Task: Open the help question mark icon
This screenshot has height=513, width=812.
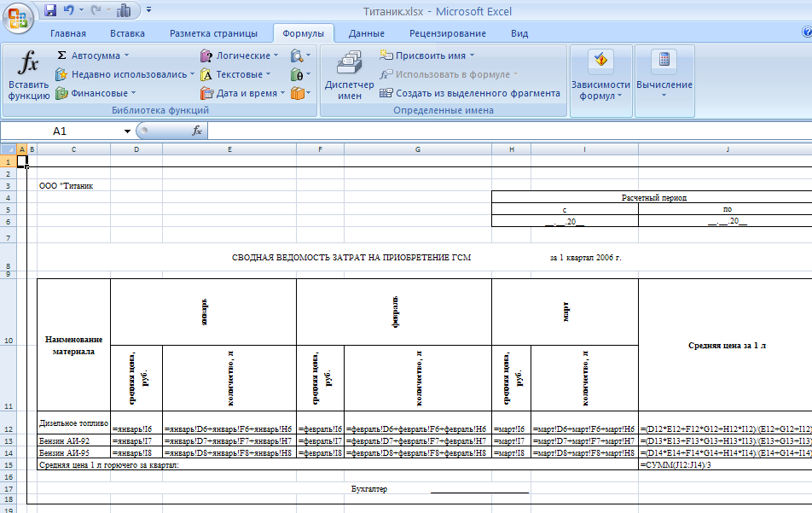Action: tap(806, 32)
